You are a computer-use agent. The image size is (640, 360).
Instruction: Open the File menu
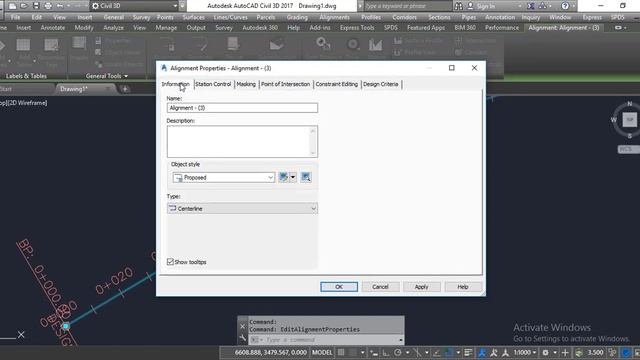click(16, 17)
